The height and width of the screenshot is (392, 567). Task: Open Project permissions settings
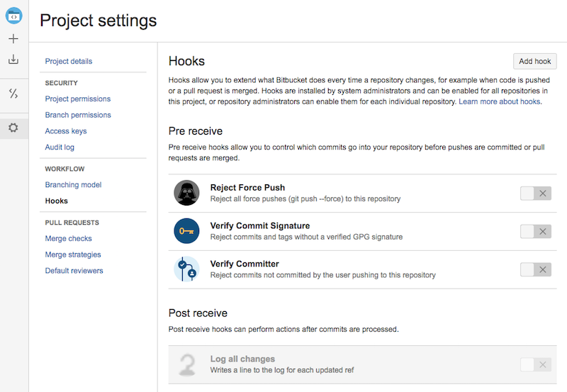[x=78, y=99]
